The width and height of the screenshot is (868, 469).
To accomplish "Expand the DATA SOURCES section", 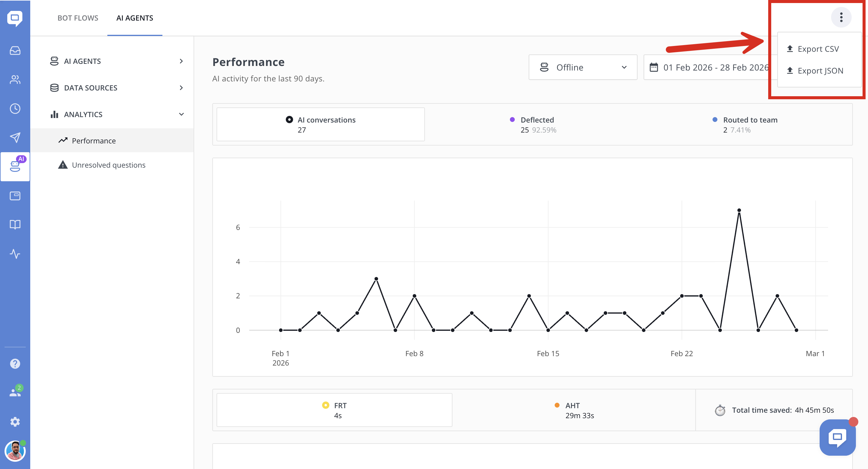I will pyautogui.click(x=116, y=88).
